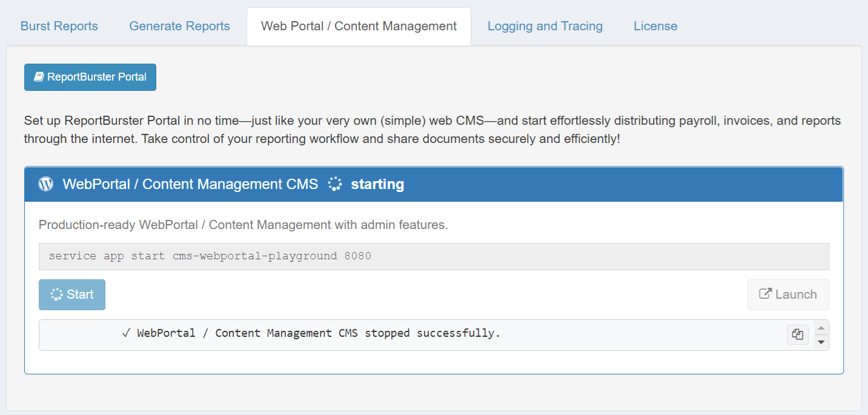Select the Web Portal / Content Management tab
The image size is (868, 415).
(x=359, y=26)
